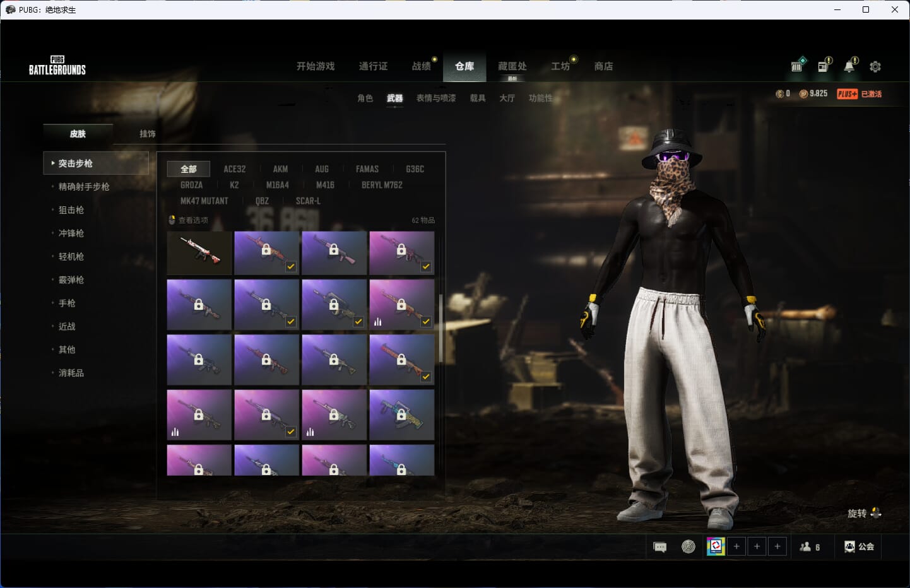
Task: Click the colorful player emblem in bottom bar
Action: pyautogui.click(x=716, y=546)
